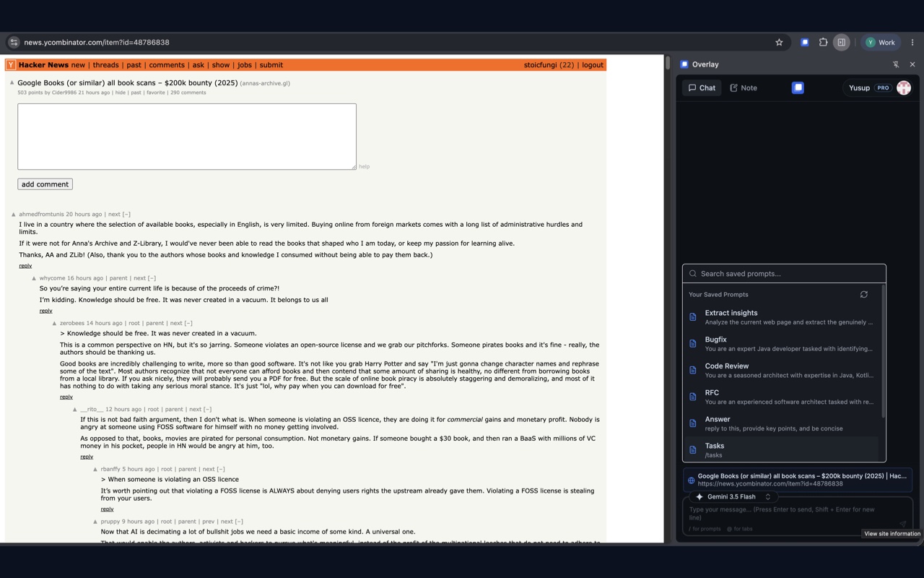Open 'jobs' in the HN navigation
The height and width of the screenshot is (578, 924).
coord(245,65)
